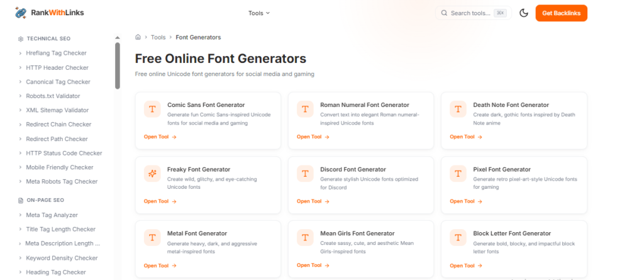644x280 pixels.
Task: Click the Discord Font Generator T icon
Action: tap(305, 174)
